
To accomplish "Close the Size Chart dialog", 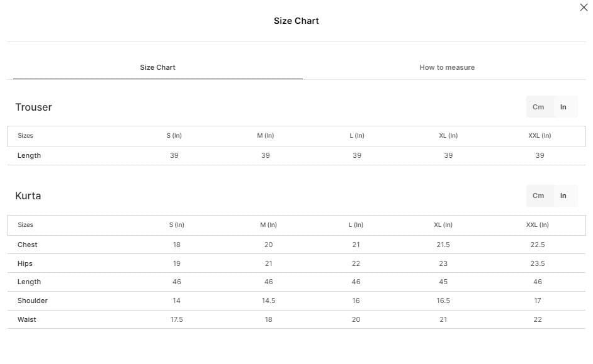I will pos(584,7).
